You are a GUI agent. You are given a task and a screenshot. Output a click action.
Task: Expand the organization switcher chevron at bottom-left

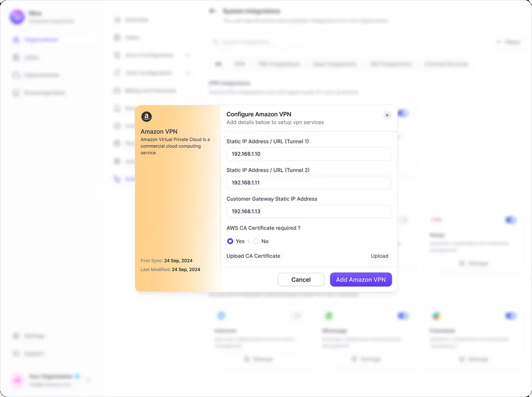click(x=88, y=381)
